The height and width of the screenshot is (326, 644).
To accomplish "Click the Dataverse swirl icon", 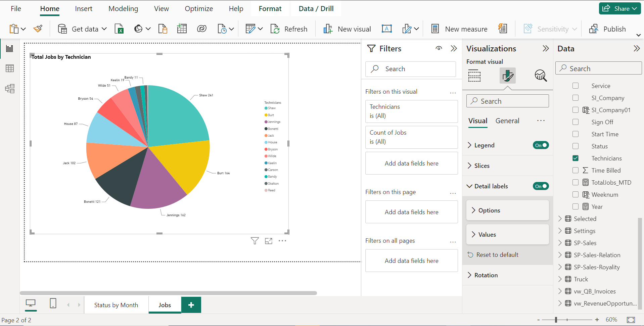I will pyautogui.click(x=202, y=29).
